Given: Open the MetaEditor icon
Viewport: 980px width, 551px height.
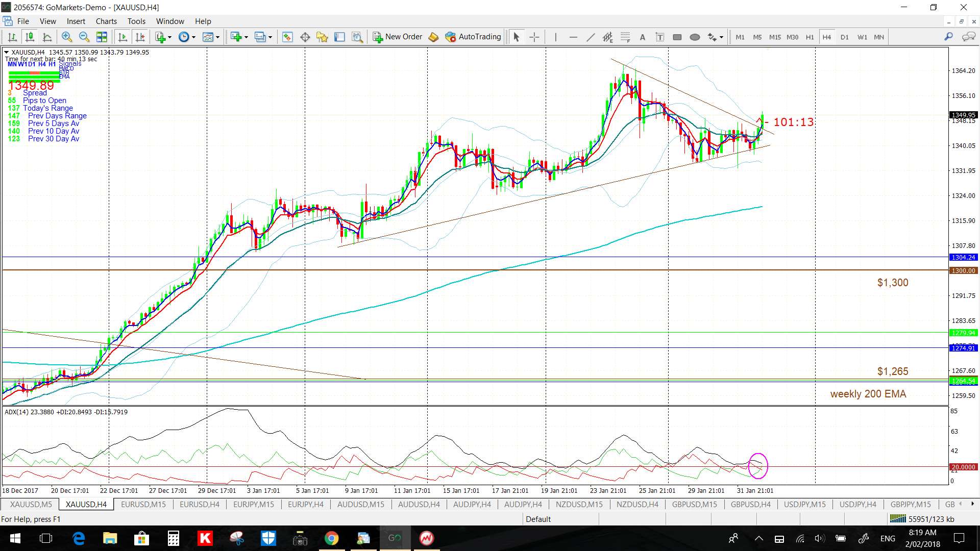Looking at the screenshot, I should click(433, 37).
